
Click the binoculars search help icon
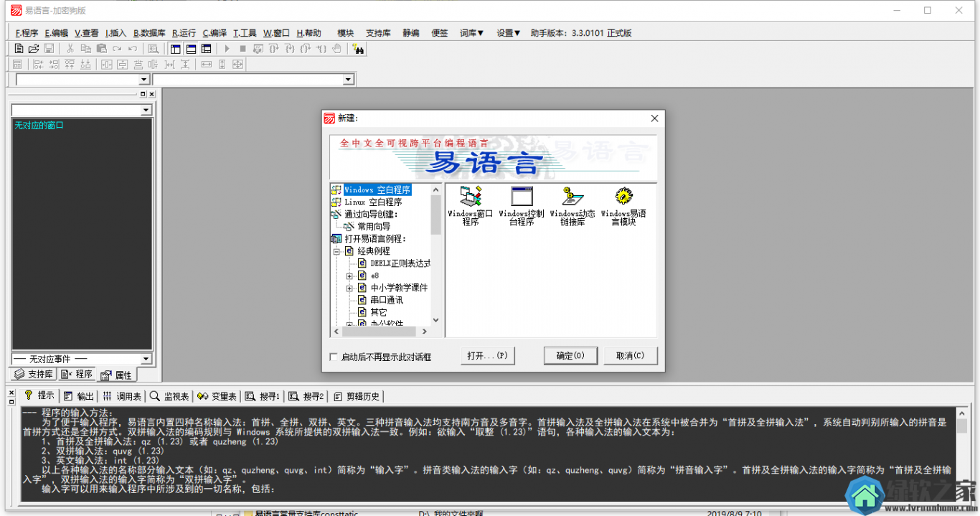358,49
